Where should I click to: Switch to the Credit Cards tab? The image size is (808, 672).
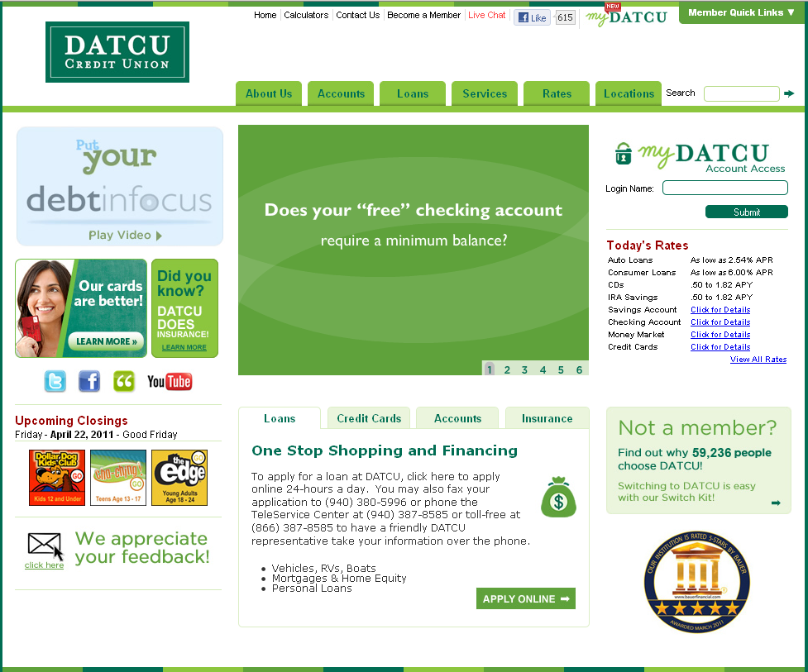pyautogui.click(x=369, y=418)
